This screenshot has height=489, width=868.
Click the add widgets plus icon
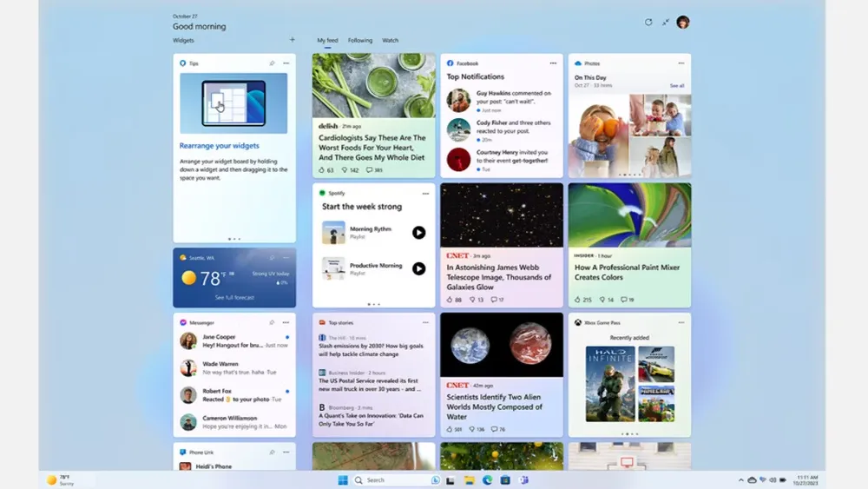point(292,40)
